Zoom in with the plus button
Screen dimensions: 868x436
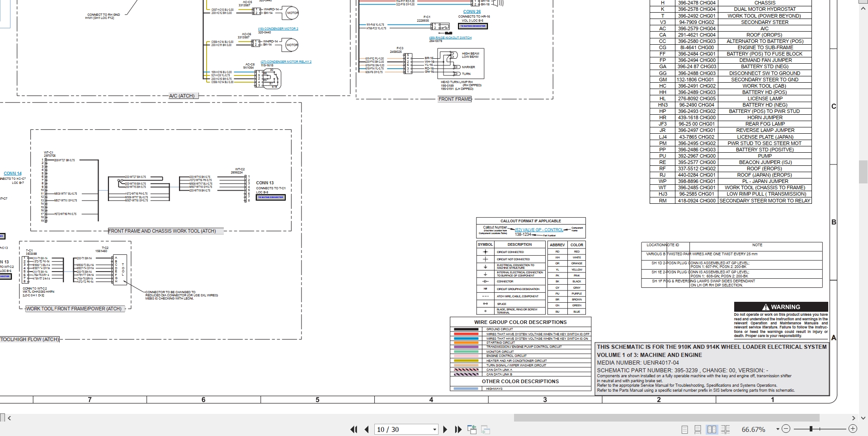coord(853,429)
